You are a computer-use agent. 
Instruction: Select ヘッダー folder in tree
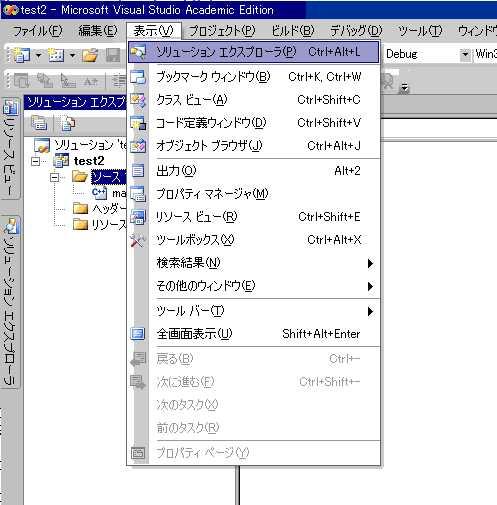pyautogui.click(x=100, y=209)
